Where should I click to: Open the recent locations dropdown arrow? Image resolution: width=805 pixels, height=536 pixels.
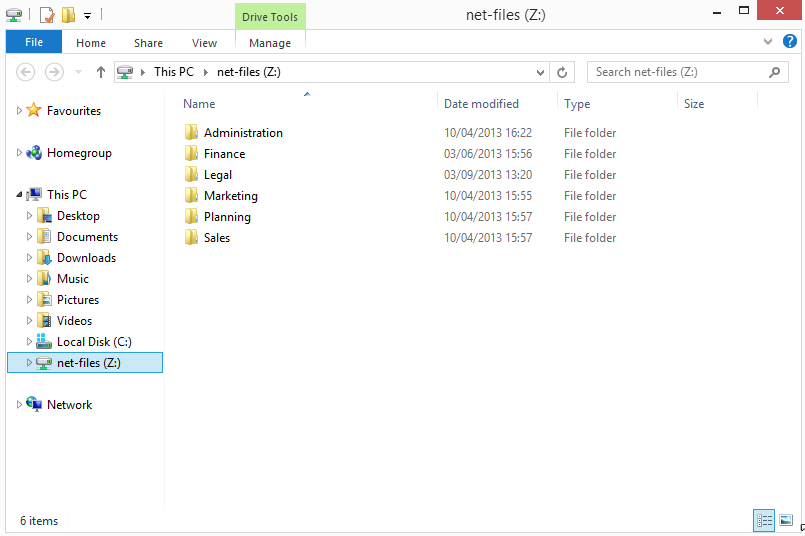[x=78, y=72]
